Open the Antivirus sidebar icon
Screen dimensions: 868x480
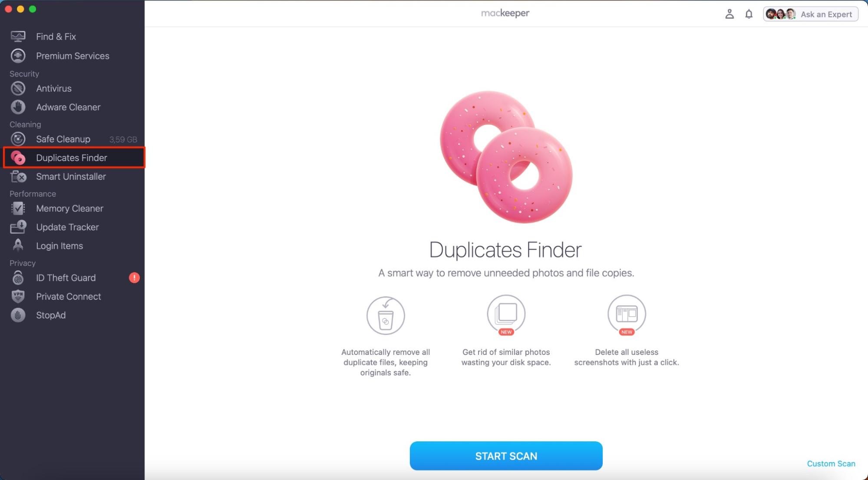18,88
